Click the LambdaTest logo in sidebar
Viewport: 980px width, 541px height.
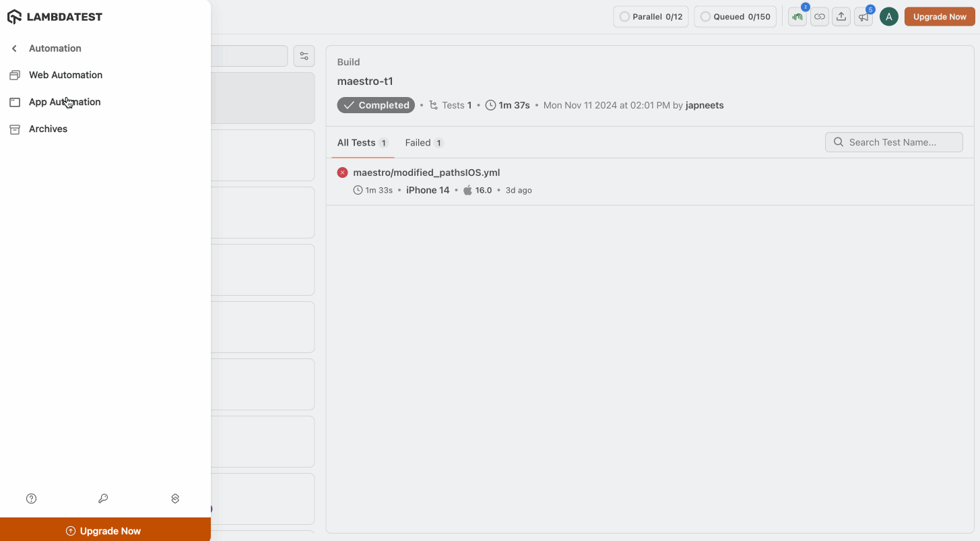click(x=55, y=17)
